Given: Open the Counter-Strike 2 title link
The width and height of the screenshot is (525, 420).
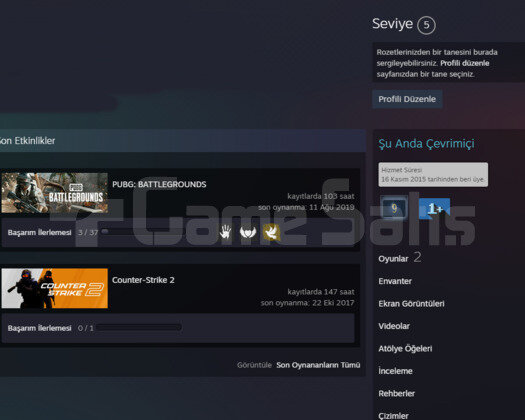Looking at the screenshot, I should click(143, 280).
